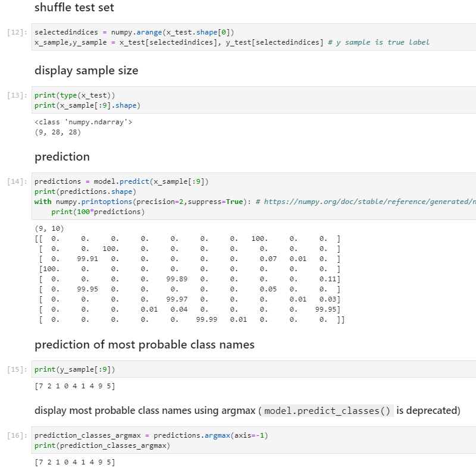Click the [14]: cell prompt
Viewport: 476px width, 471px height.
[17, 181]
